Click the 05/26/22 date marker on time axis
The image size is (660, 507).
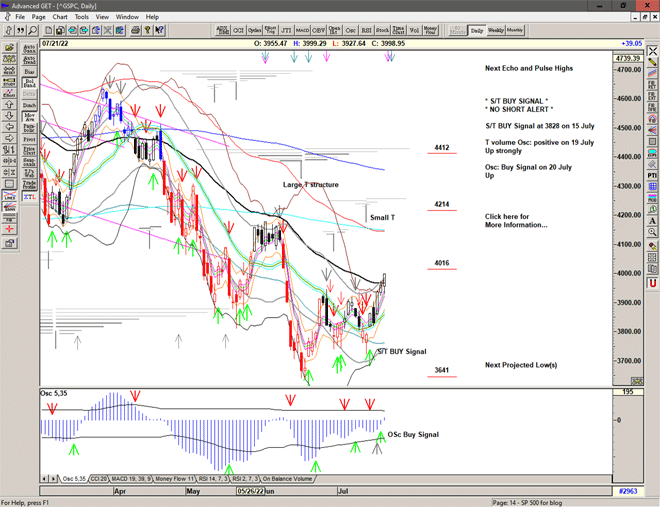248,492
